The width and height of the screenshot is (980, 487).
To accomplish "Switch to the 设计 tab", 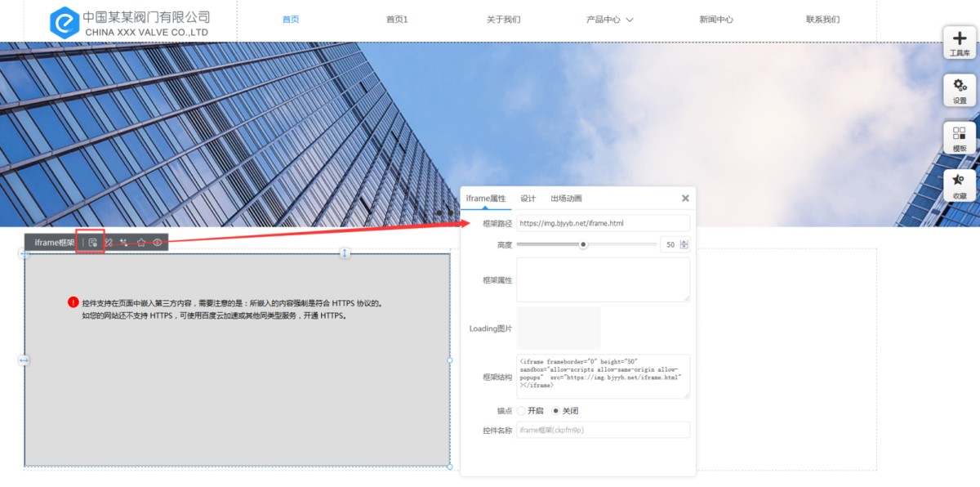I will click(528, 199).
